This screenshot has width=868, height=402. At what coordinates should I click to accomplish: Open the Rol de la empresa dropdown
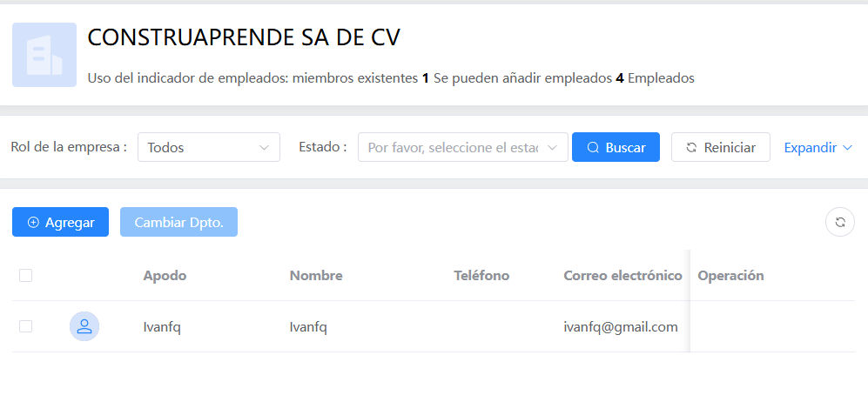(208, 148)
